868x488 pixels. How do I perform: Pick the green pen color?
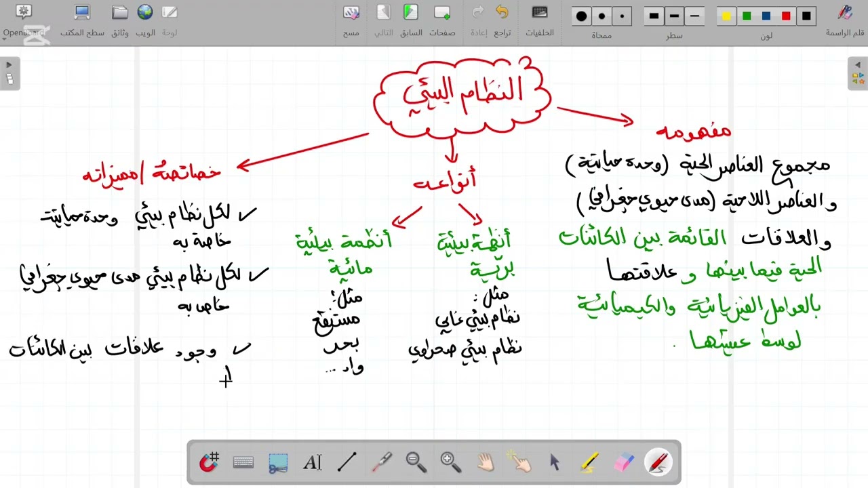747,16
